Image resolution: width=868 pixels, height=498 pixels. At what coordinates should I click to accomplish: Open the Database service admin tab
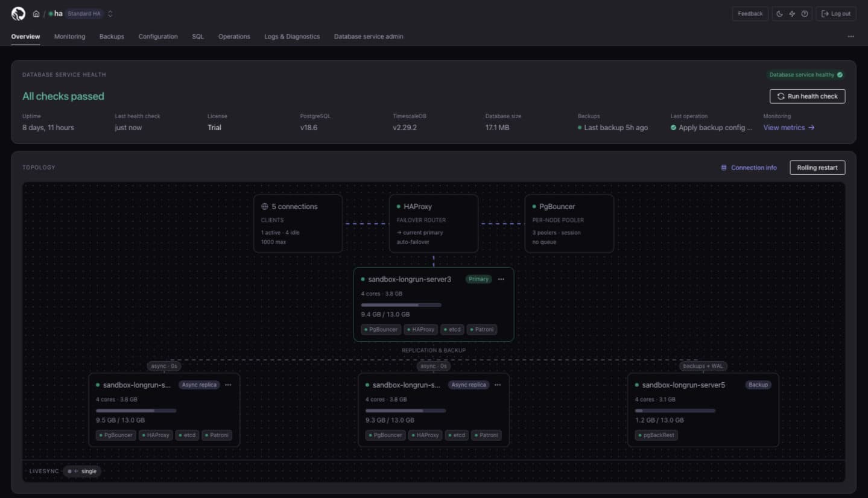click(369, 37)
